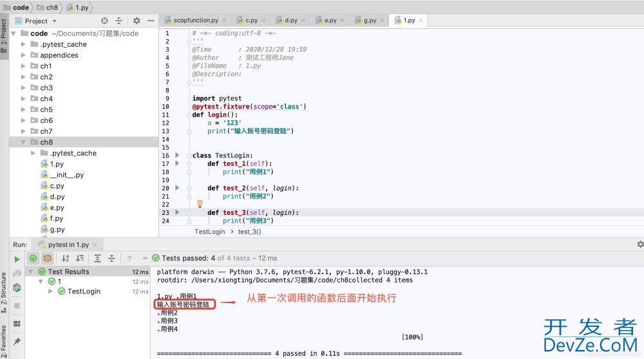Open the '7: Structure' side tool button
Screen dimensions: 644x359
pyautogui.click(x=4, y=292)
